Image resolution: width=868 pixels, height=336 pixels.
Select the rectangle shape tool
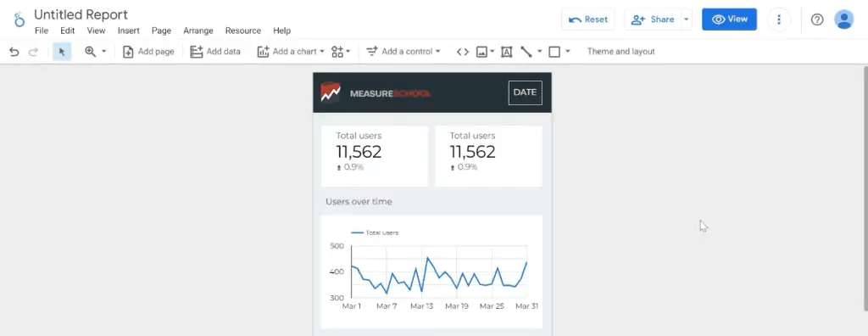[554, 52]
